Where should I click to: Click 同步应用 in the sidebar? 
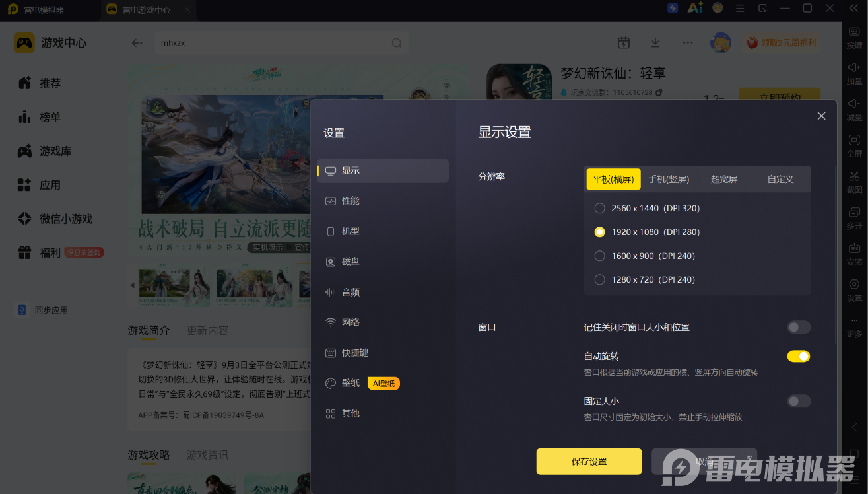click(42, 310)
